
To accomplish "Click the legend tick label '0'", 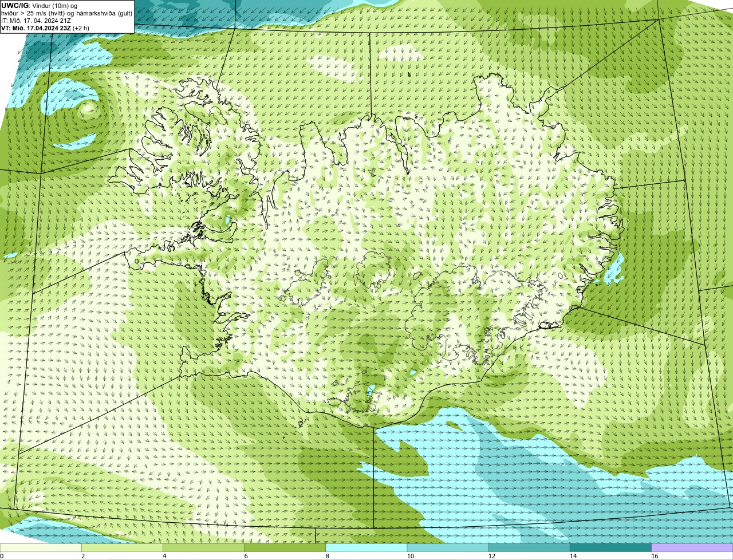I will (2, 556).
